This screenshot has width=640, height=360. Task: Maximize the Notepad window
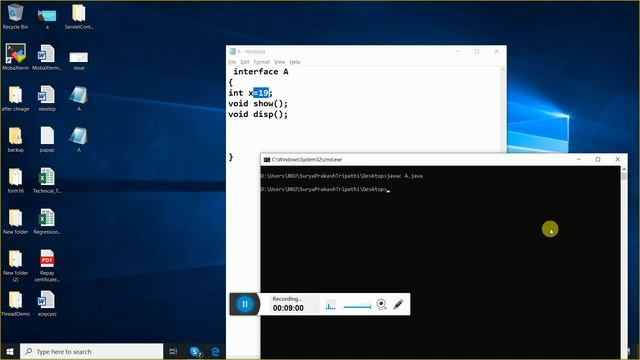tap(477, 51)
